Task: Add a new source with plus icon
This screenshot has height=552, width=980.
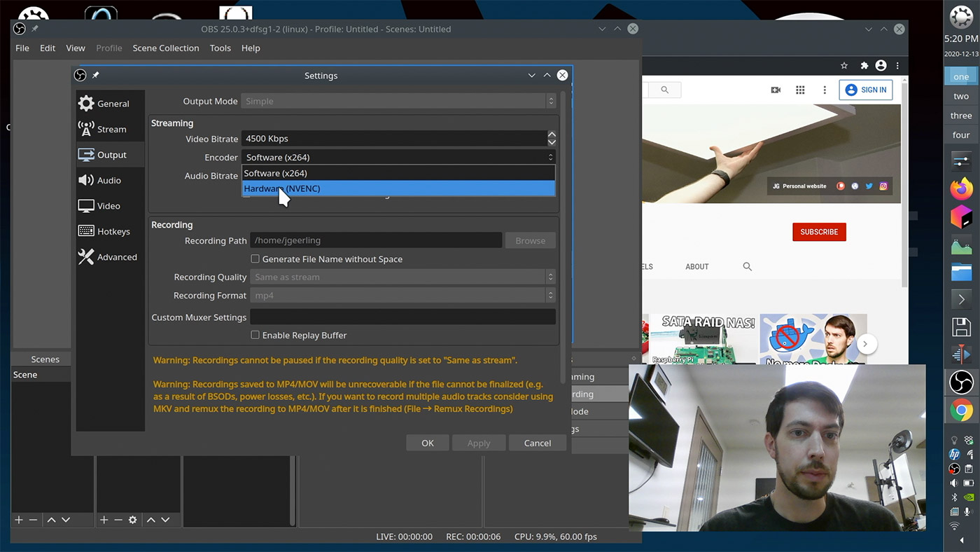Action: tap(104, 520)
